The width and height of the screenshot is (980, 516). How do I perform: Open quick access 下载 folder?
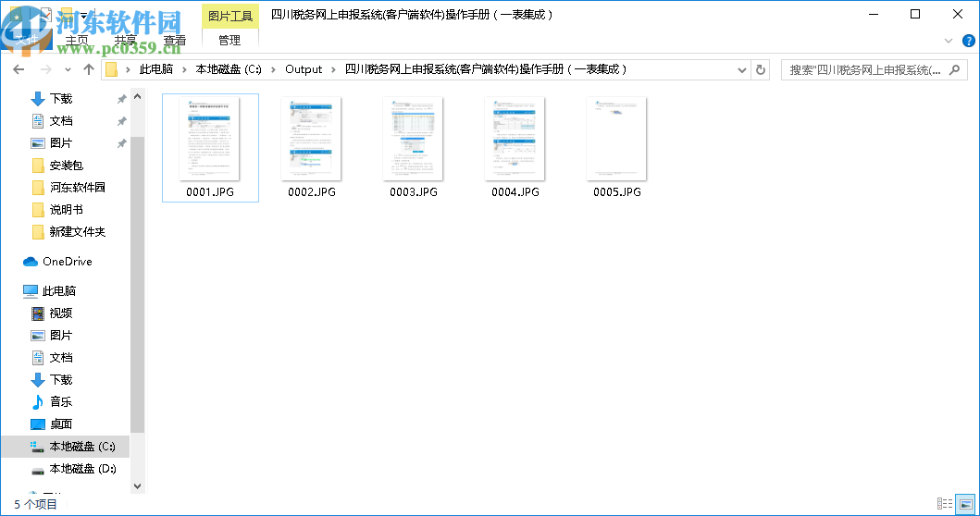61,99
